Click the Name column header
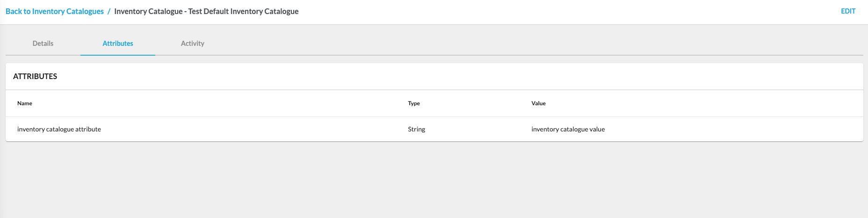The image size is (868, 218). (25, 103)
